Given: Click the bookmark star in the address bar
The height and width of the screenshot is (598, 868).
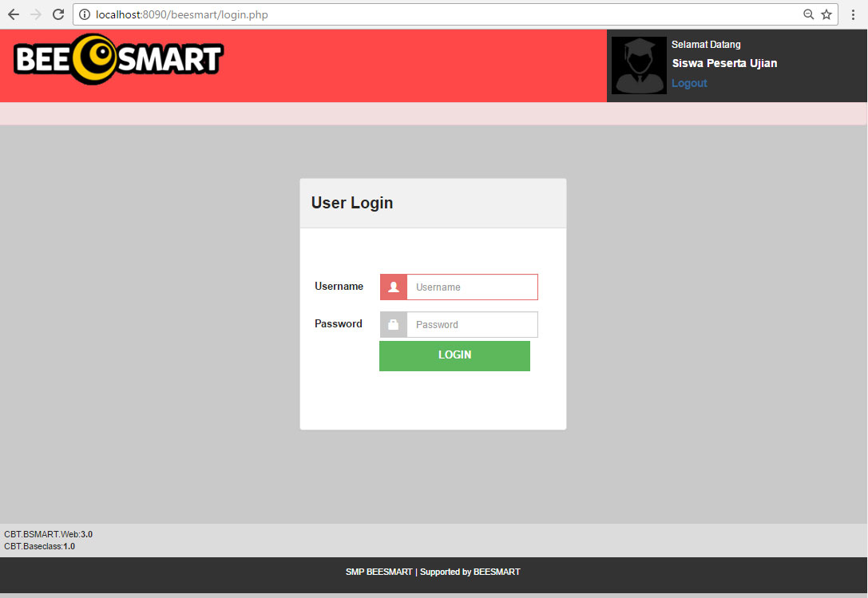Looking at the screenshot, I should 827,14.
